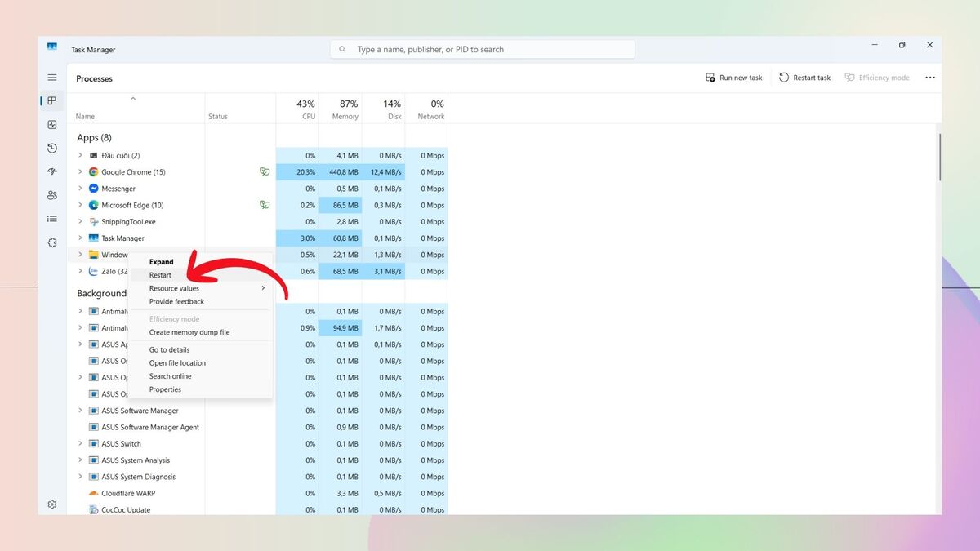Open the Startup apps page icon
Screen dimensions: 980x551
52,172
